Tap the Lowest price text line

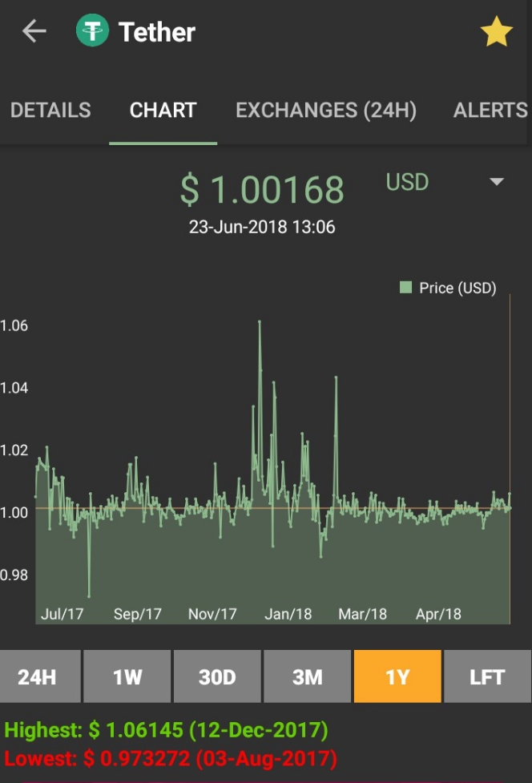(x=171, y=758)
